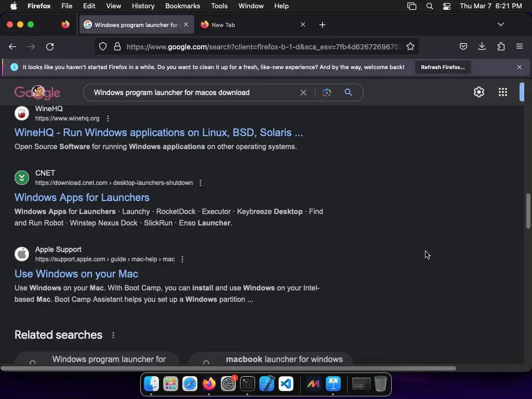Open Windows Apps for Launchers link
This screenshot has height=399, width=532.
point(82,197)
